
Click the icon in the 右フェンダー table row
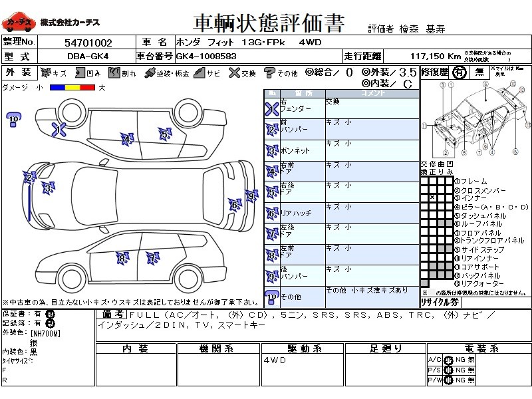click(x=272, y=109)
